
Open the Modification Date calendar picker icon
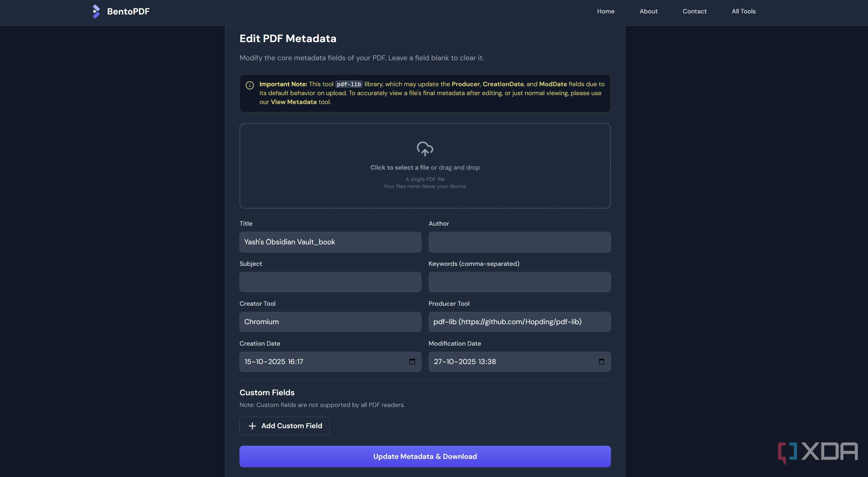coord(601,362)
